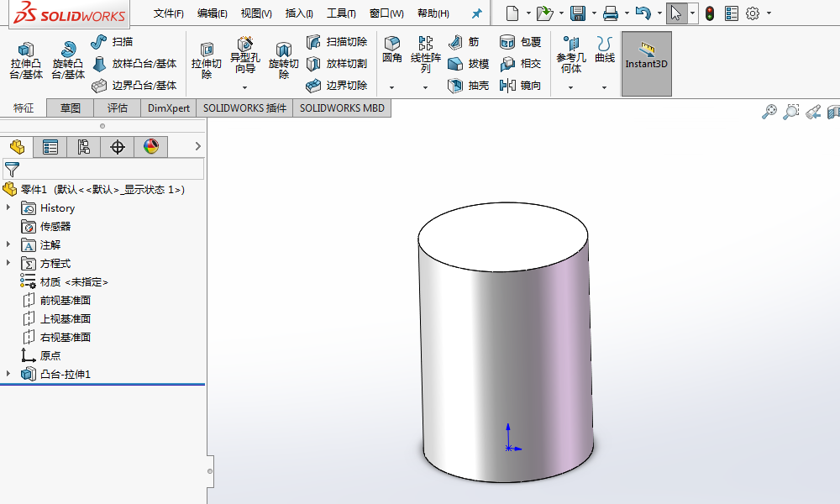This screenshot has width=840, height=504.
Task: Open the ConfigurationManager tab icon
Action: (x=84, y=148)
